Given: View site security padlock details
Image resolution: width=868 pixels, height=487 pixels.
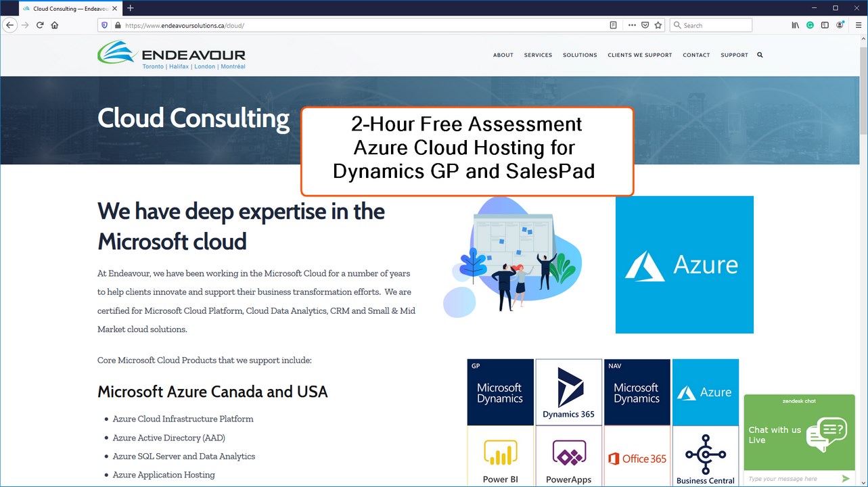Looking at the screenshot, I should (x=118, y=25).
